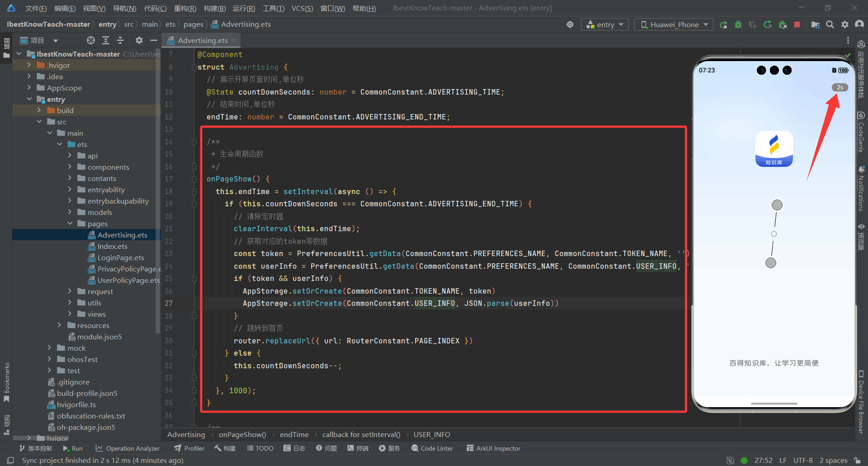
Task: Click Collapse All icon in project panel
Action: click(x=120, y=40)
